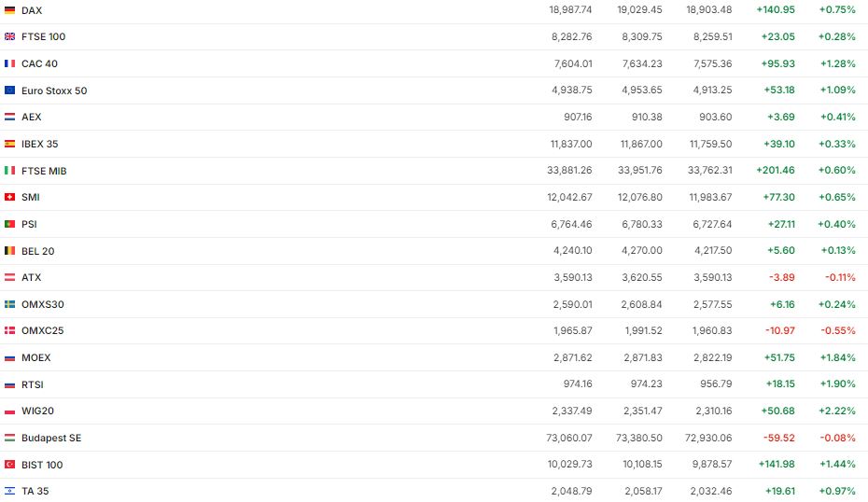Click the ATX index name
868x502 pixels.
click(31, 277)
